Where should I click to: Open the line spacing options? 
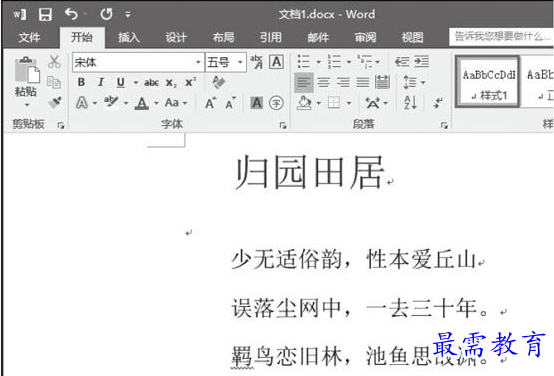414,82
